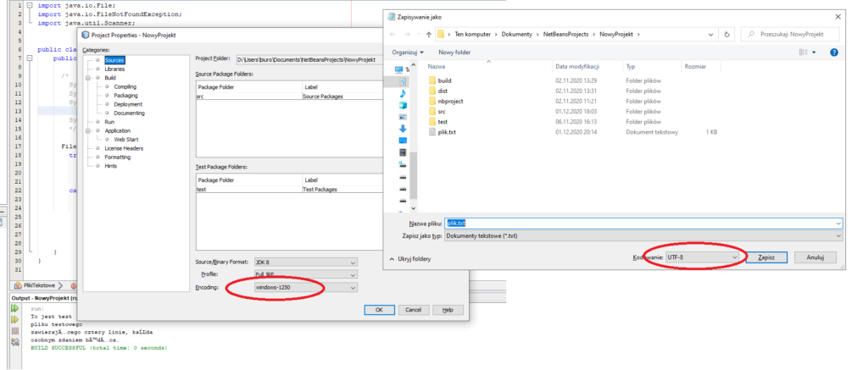Click the green Re-run icon in Output panel

[x=14, y=309]
